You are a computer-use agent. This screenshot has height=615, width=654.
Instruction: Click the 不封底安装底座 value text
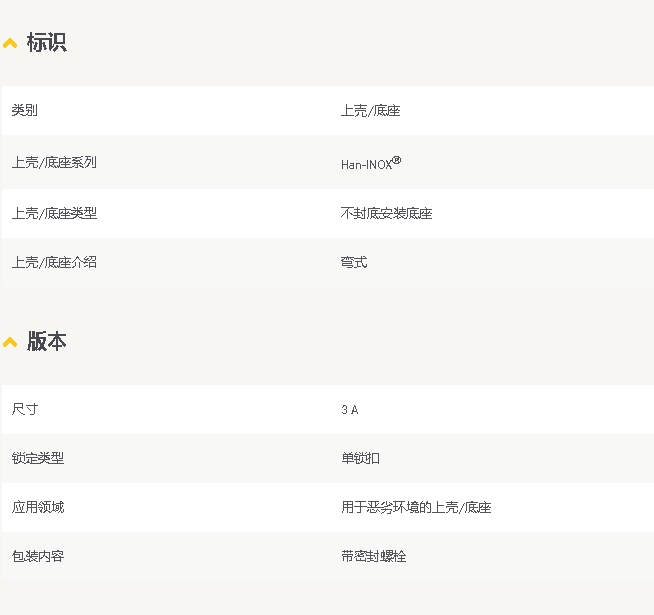pos(386,213)
